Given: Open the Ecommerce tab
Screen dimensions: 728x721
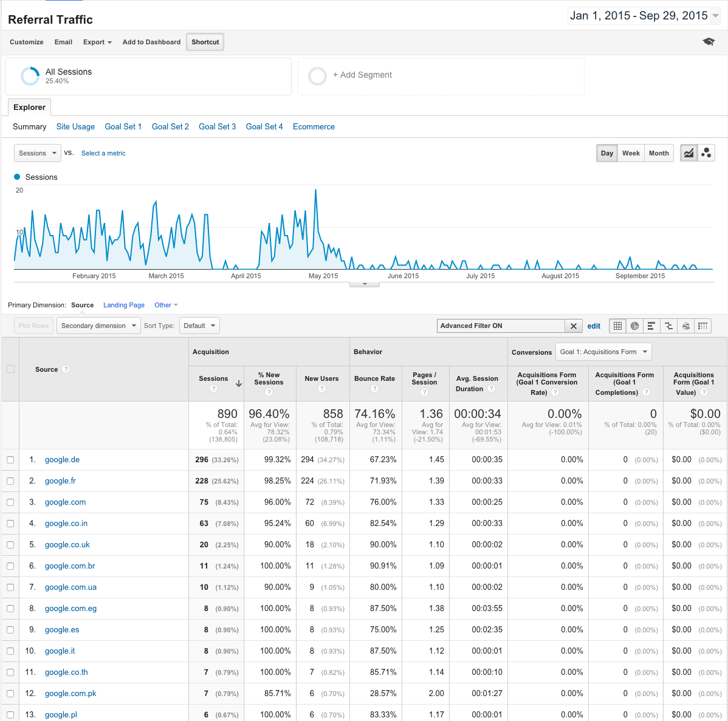Looking at the screenshot, I should (314, 126).
